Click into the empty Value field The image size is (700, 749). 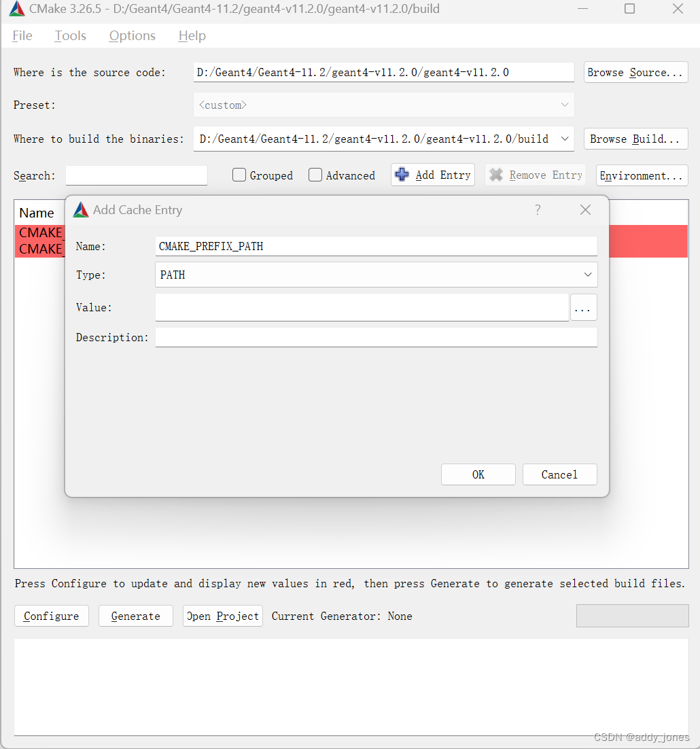click(362, 307)
